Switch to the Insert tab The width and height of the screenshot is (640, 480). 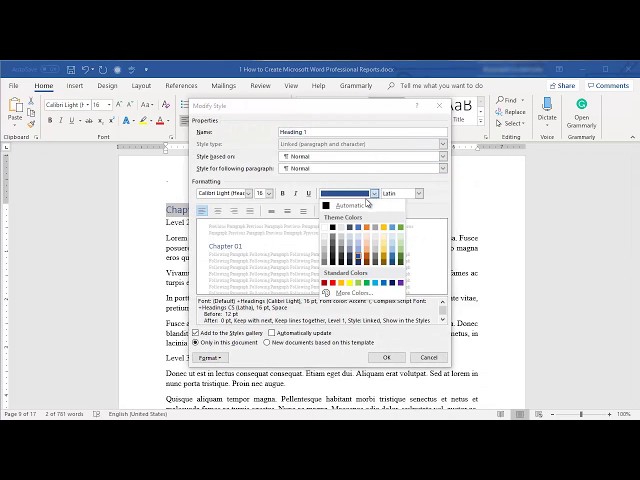point(75,86)
